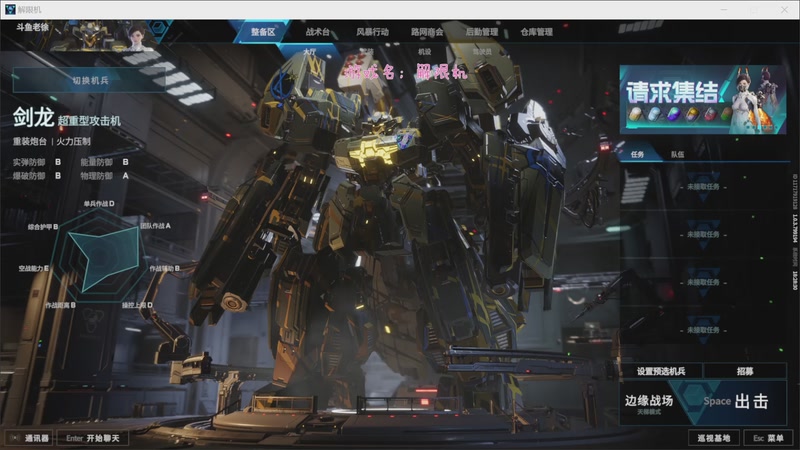This screenshot has width=800, height=450.
Task: Click the 空战能力 E radar label
Action: [34, 268]
